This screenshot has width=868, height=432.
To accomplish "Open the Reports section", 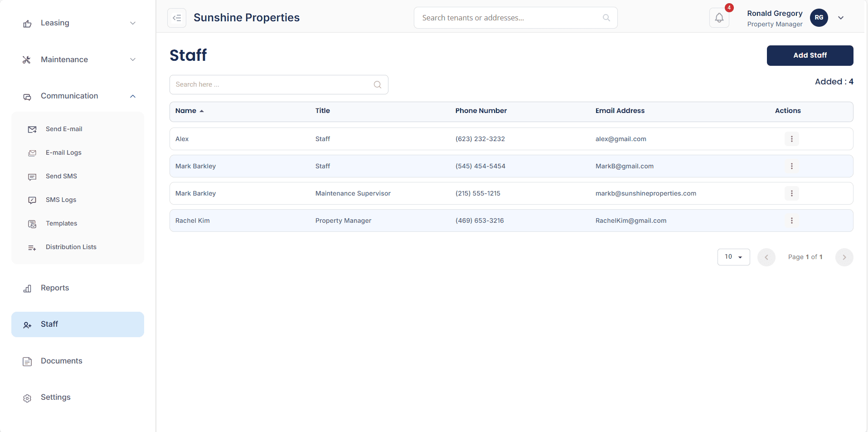I will pos(55,288).
